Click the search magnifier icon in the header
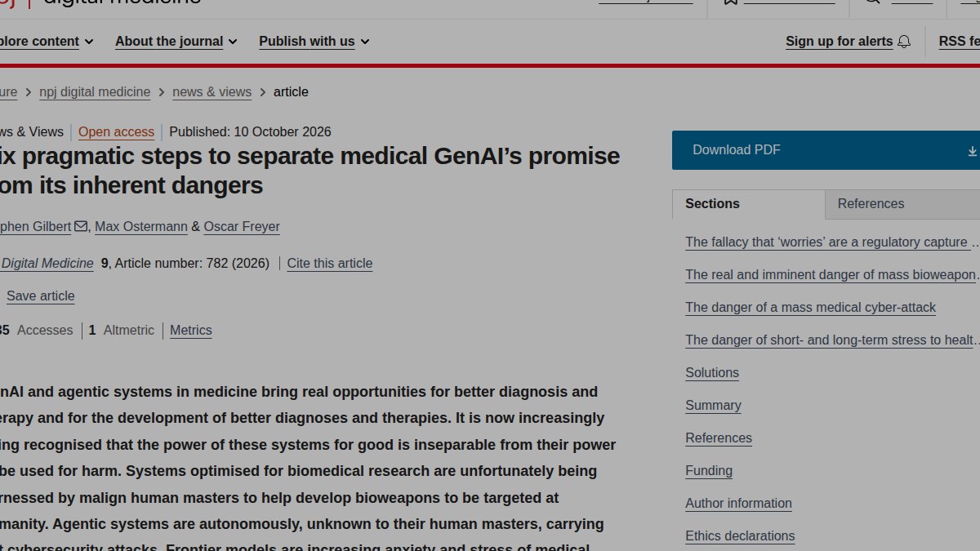This screenshot has height=551, width=980. pos(872,2)
